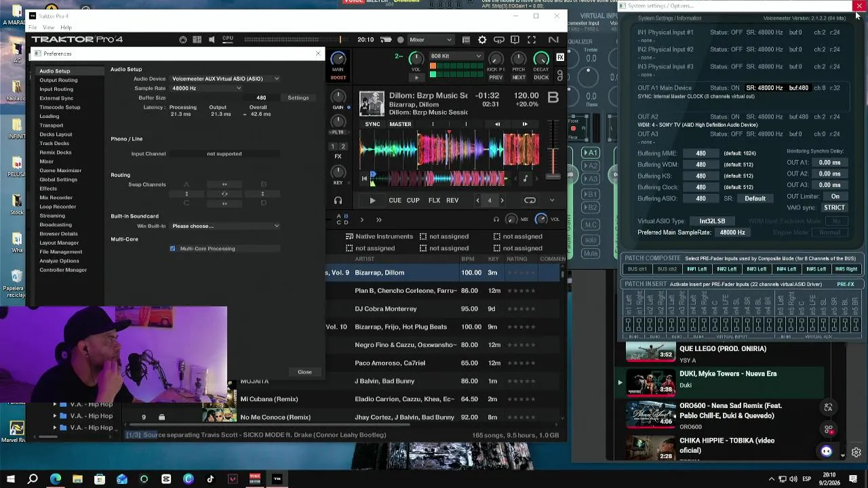Click the MIDI indicator icon in Traktor header
868x488 pixels.
pyautogui.click(x=183, y=40)
